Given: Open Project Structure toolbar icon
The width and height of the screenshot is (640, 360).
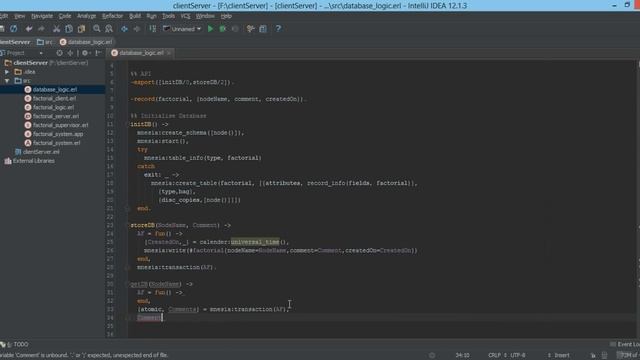Looking at the screenshot, I should click(263, 29).
